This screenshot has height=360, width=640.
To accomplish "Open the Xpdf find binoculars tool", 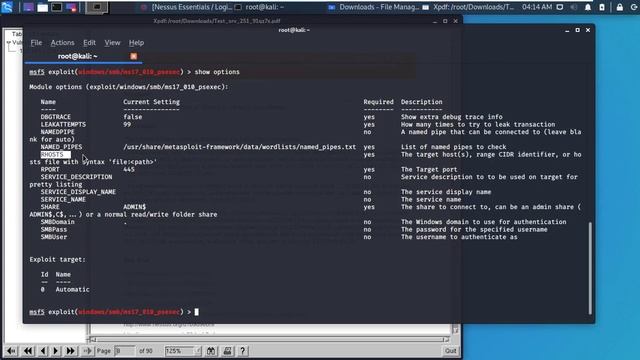I will tap(211, 351).
